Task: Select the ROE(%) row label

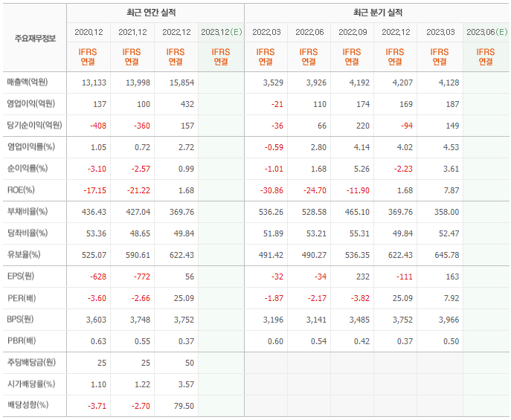Action: point(21,190)
